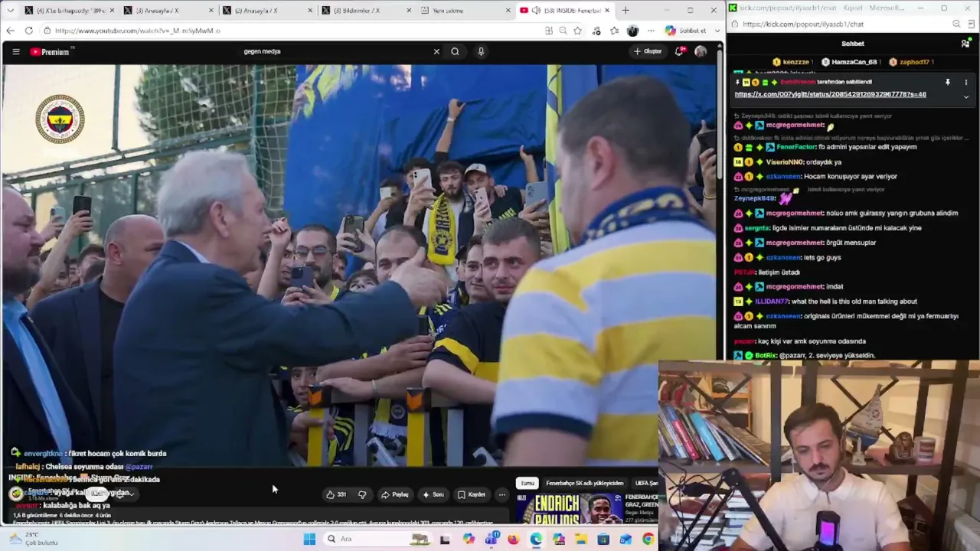This screenshot has width=980, height=551.
Task: Open the 'Sohbet et' Copilot chat button
Action: pyautogui.click(x=686, y=31)
